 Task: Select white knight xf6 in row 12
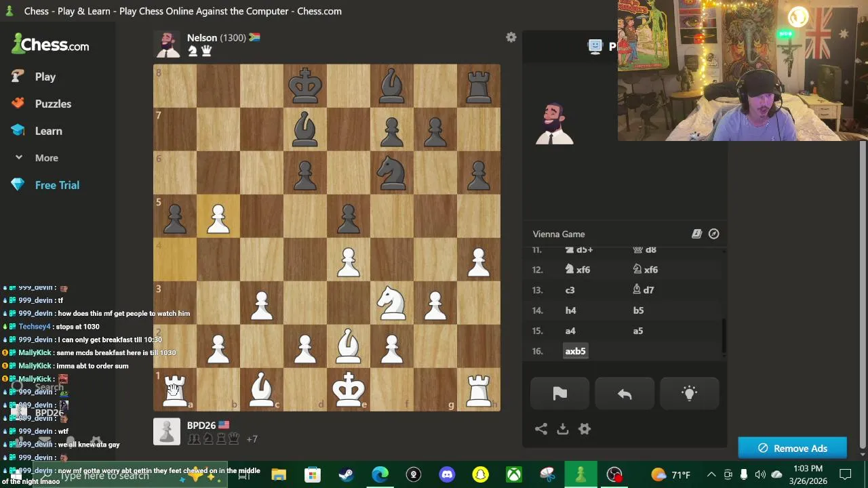(577, 270)
